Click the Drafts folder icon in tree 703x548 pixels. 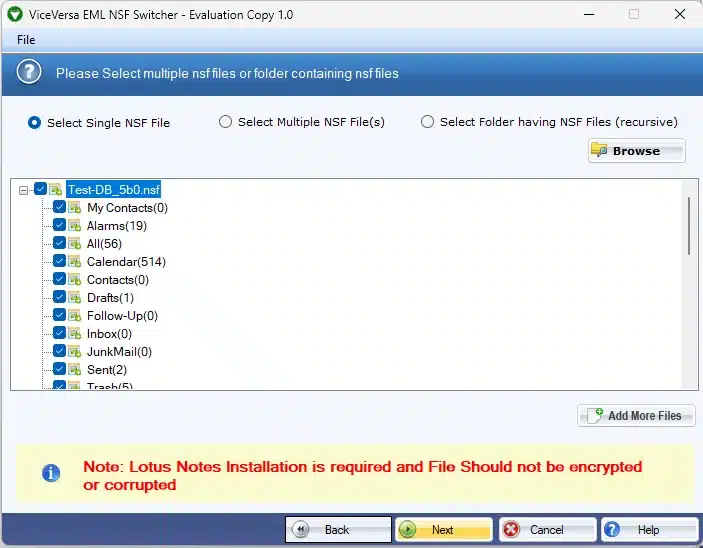75,298
